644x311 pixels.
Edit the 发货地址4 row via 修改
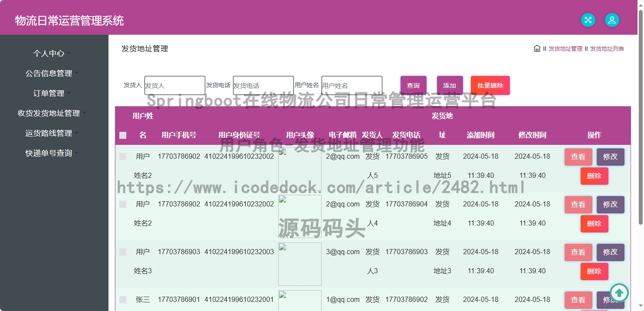(x=611, y=205)
